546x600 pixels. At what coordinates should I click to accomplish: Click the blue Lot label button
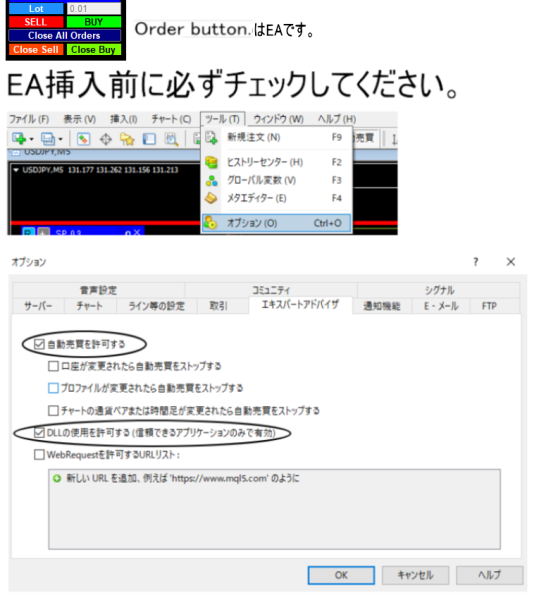[36, 8]
